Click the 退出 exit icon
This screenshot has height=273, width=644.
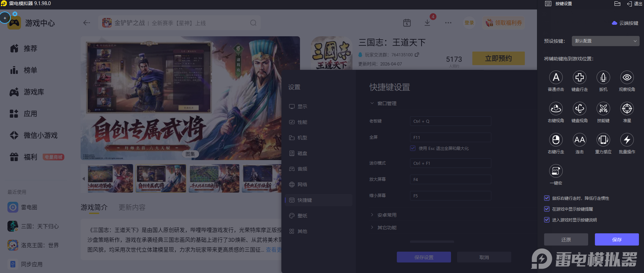634,4
